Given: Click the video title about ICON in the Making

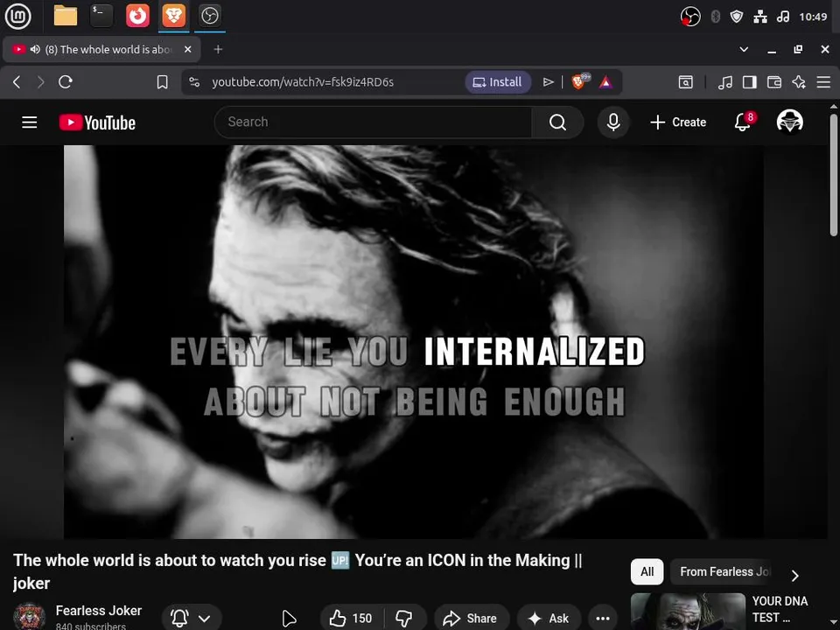Looking at the screenshot, I should tap(297, 571).
